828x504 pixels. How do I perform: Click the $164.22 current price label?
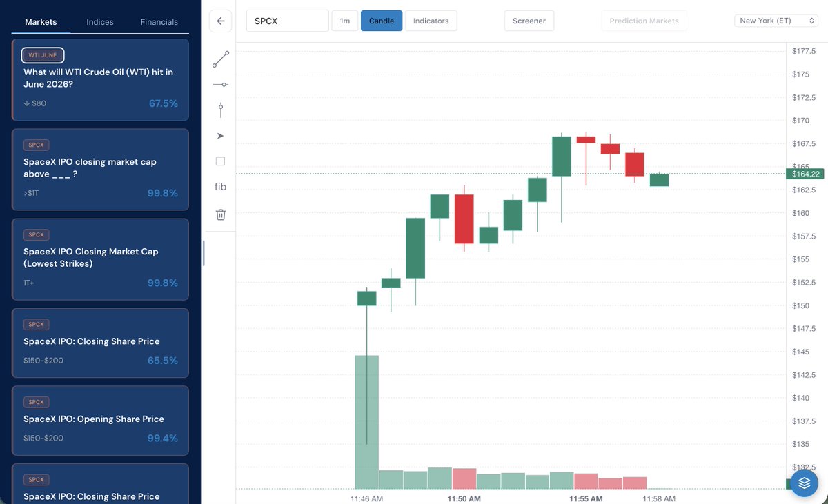[807, 174]
